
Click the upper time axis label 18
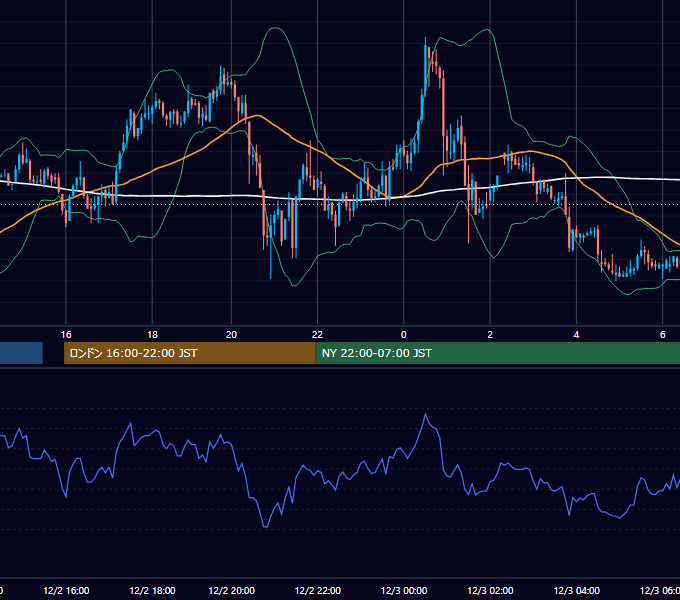click(152, 335)
